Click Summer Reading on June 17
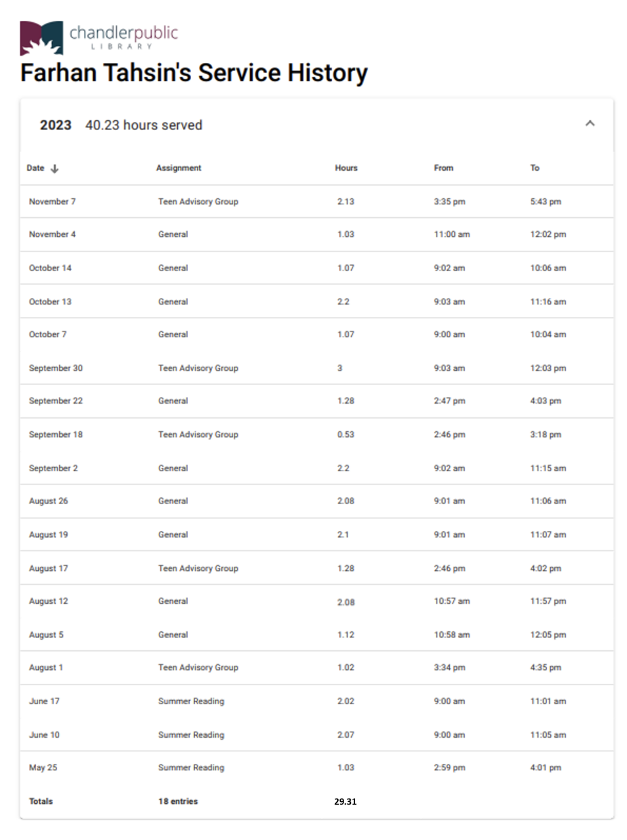 191,701
